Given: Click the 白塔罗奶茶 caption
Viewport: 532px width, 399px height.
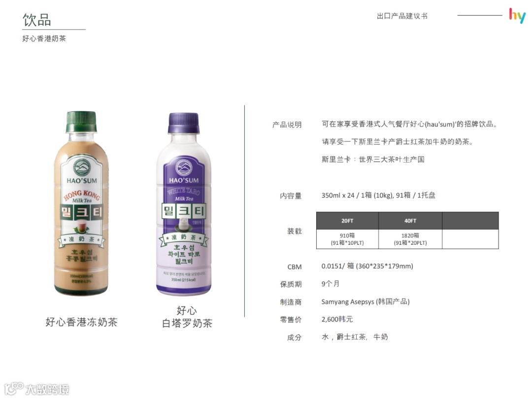Looking at the screenshot, I should click(187, 323).
